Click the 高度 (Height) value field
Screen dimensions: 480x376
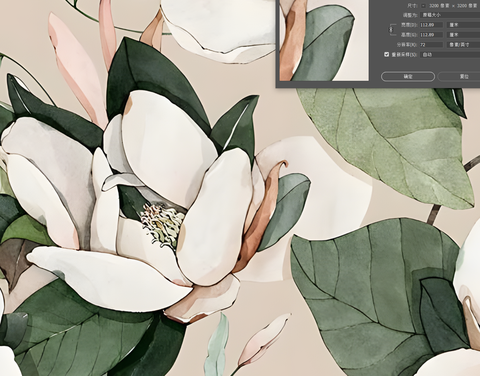(x=432, y=35)
